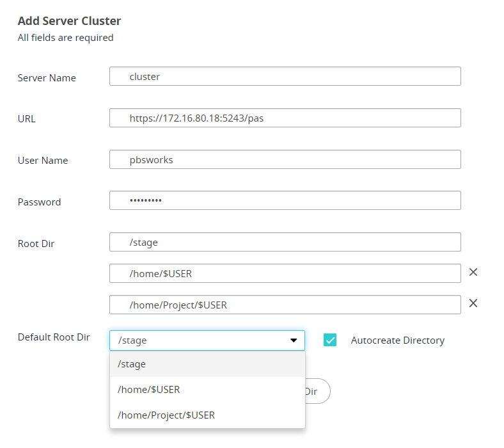Click the Server Name label
This screenshot has height=448, width=504.
coord(47,78)
